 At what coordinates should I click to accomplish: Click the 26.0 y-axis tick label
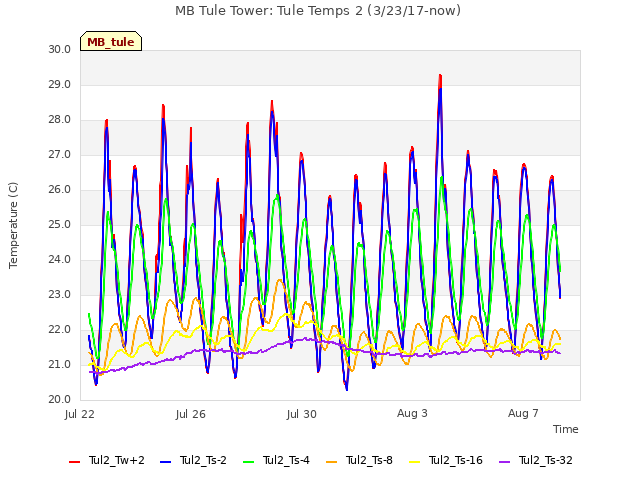point(60,190)
